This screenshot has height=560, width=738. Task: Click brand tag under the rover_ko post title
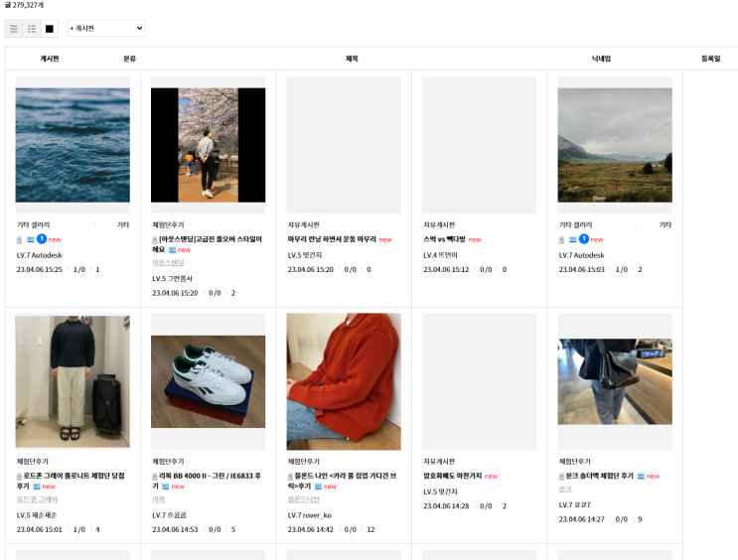click(x=304, y=499)
